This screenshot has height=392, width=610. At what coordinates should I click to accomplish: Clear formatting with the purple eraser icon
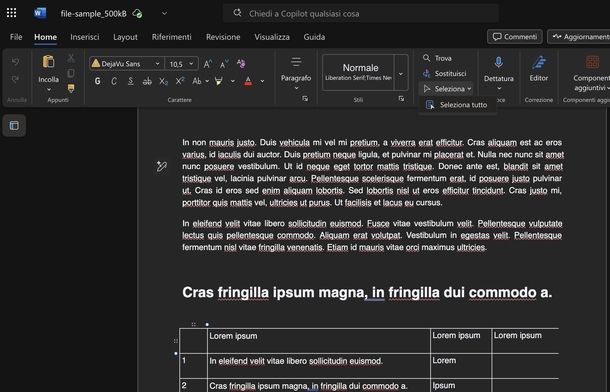point(241,64)
